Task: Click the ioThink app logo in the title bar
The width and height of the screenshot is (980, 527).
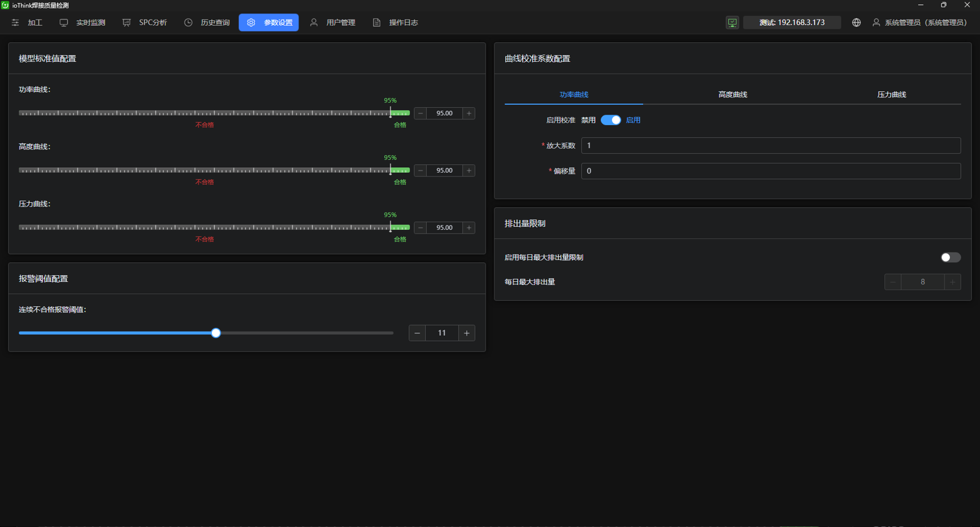Action: click(x=6, y=5)
